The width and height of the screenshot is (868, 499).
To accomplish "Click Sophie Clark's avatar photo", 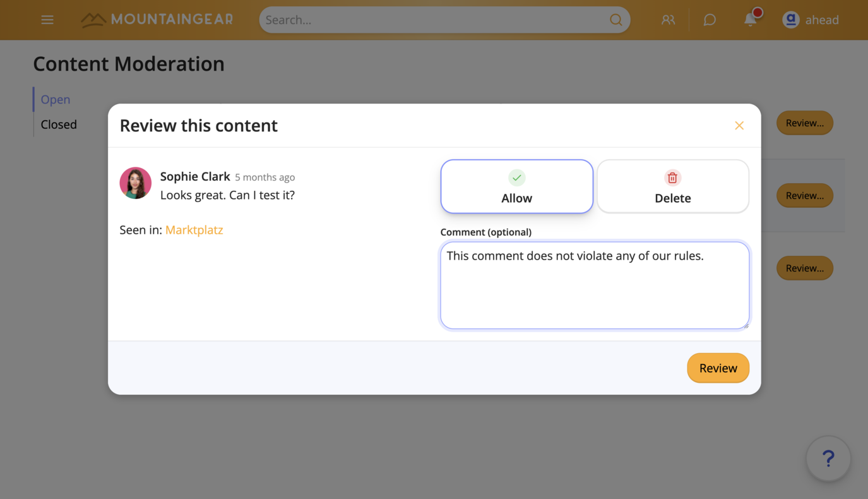I will (x=136, y=183).
